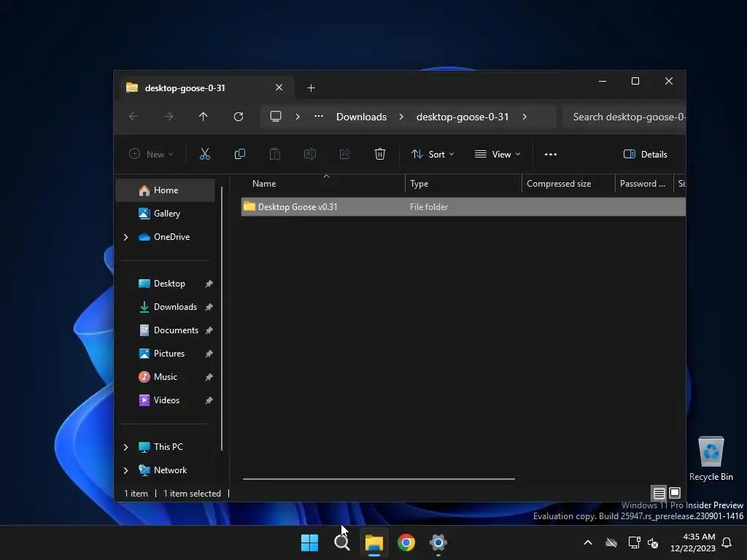Select Home in navigation pane
The width and height of the screenshot is (747, 560).
(x=166, y=190)
